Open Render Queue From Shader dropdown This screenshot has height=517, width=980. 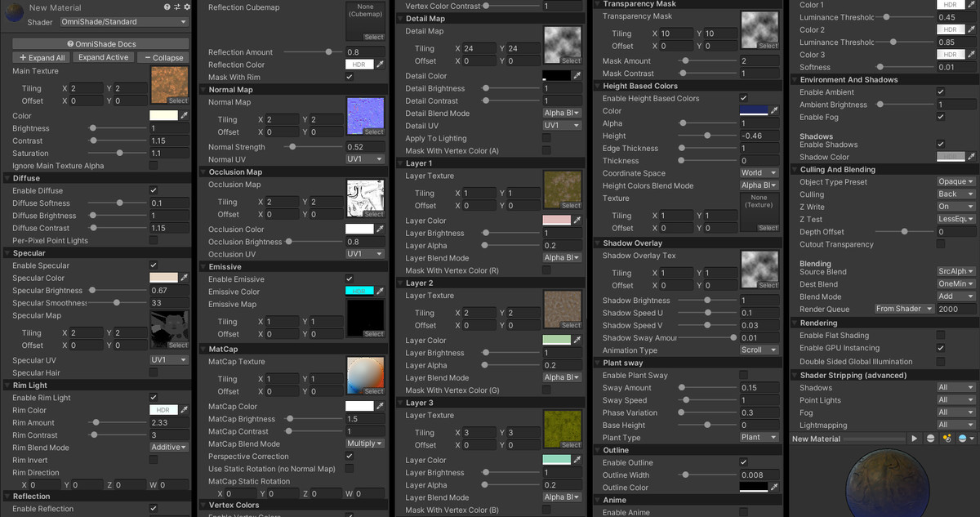click(903, 309)
